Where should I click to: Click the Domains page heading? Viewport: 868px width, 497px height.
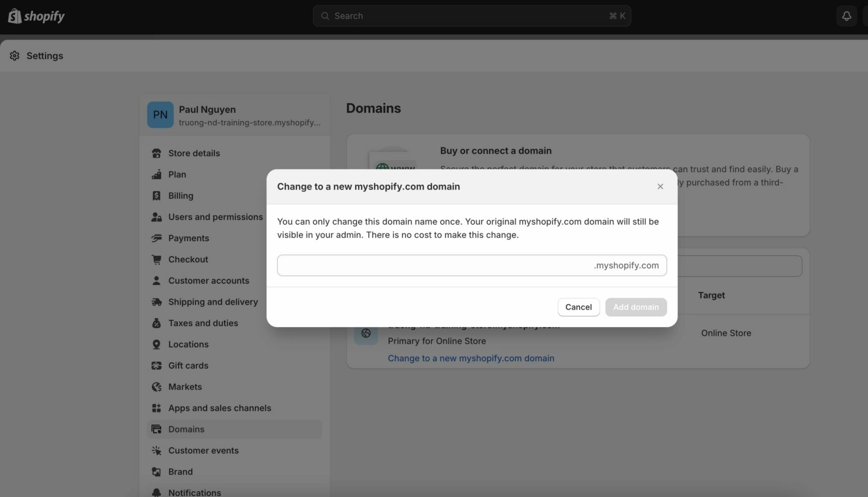pos(373,109)
